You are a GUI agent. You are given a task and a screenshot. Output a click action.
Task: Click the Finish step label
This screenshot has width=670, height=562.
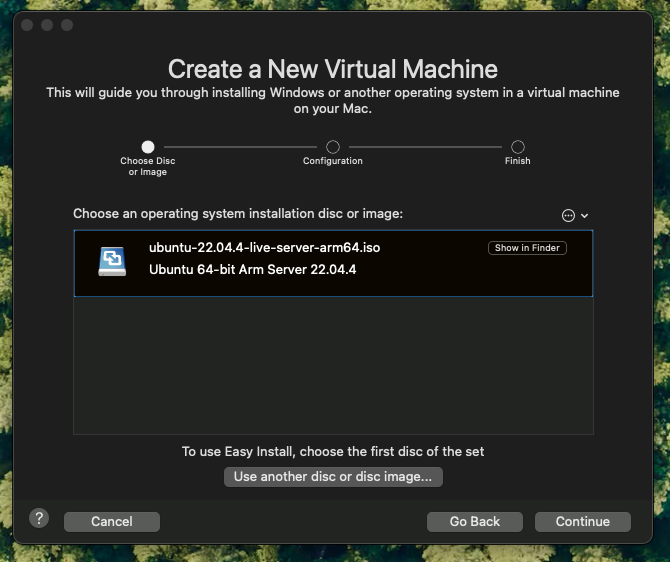(518, 161)
